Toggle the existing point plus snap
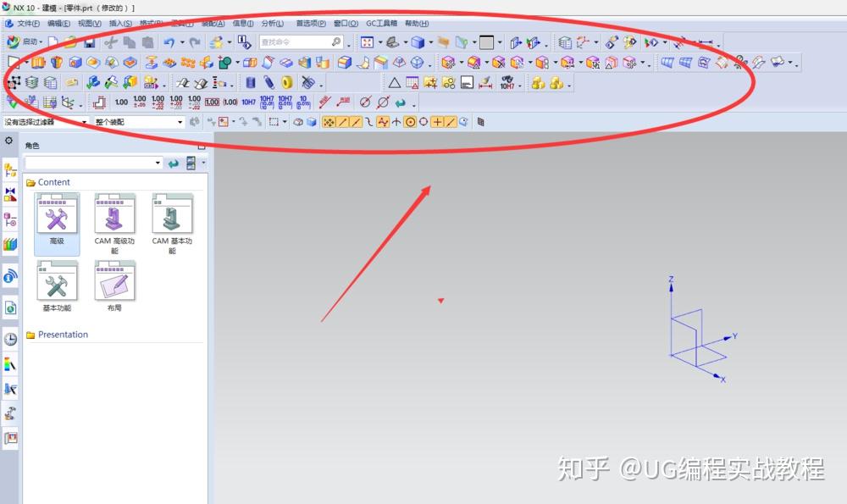The height and width of the screenshot is (504, 847). click(437, 122)
